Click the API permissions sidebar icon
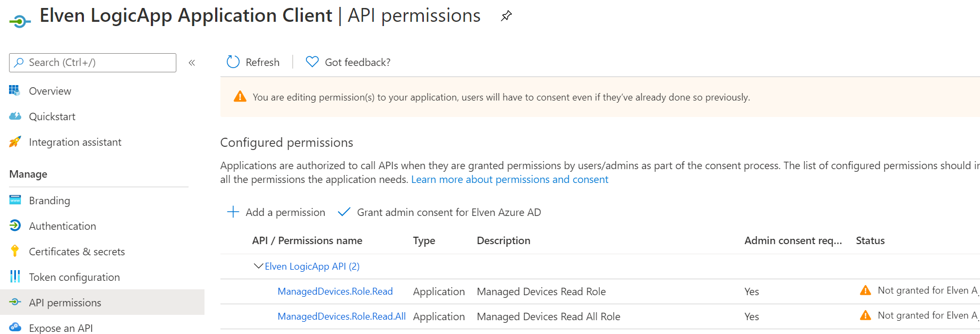 pyautogui.click(x=15, y=302)
